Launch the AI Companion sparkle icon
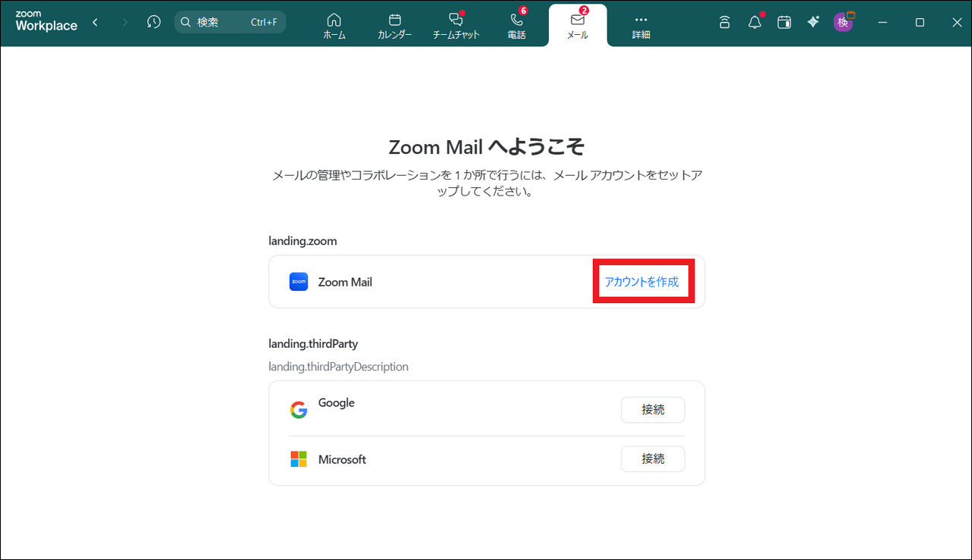 [814, 22]
